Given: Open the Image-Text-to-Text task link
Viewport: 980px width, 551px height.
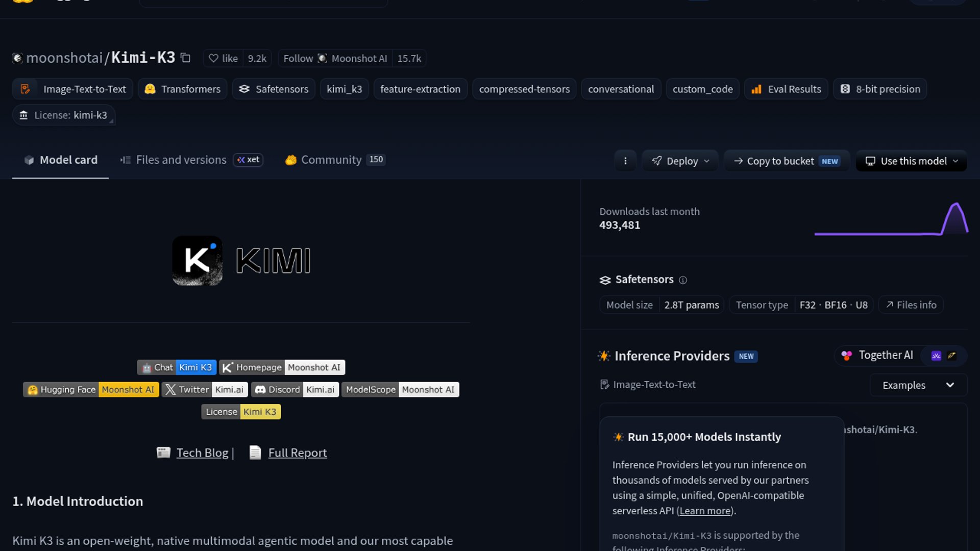Looking at the screenshot, I should click(648, 384).
